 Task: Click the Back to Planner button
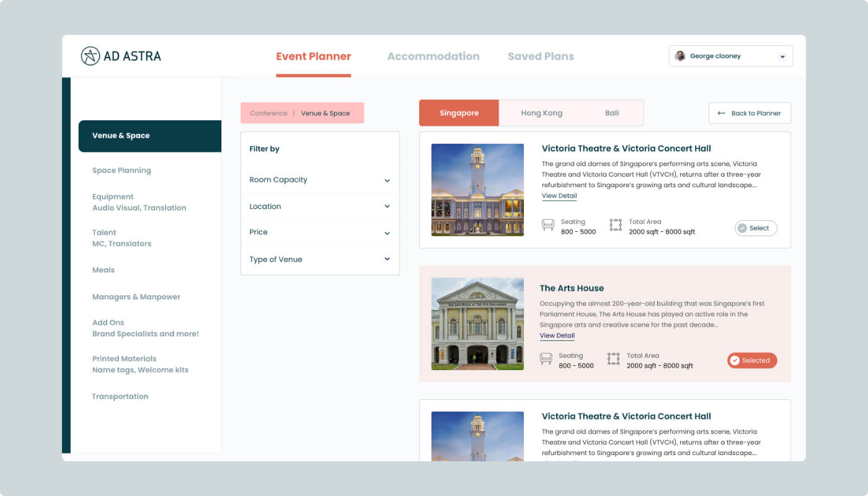point(750,113)
